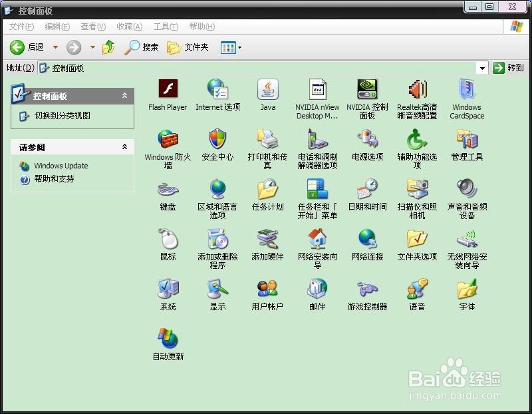This screenshot has width=532, height=414.
Task: Open 区域和语言选项 icon
Action: pos(217,189)
